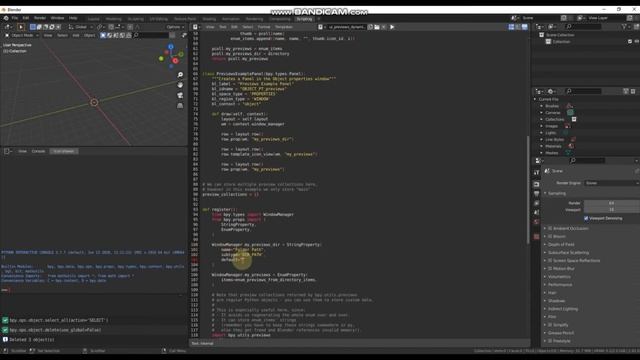This screenshot has height=360, width=640.
Task: Open World properties tab icon
Action: tap(536, 222)
